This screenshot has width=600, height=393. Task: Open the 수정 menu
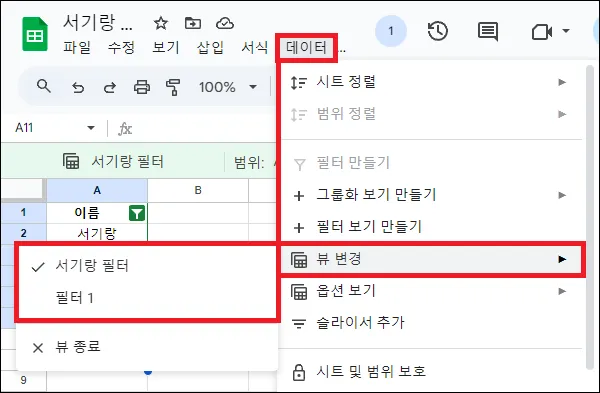pyautogui.click(x=121, y=47)
